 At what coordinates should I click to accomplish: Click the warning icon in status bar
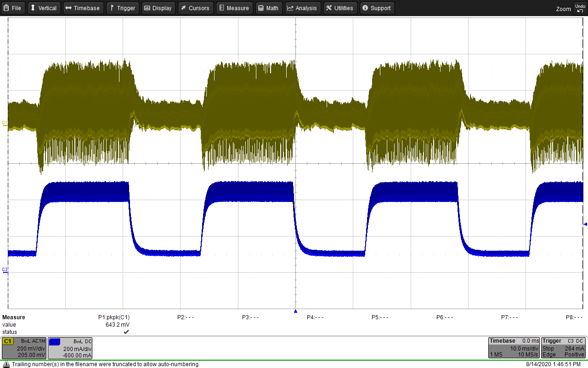tap(6, 364)
